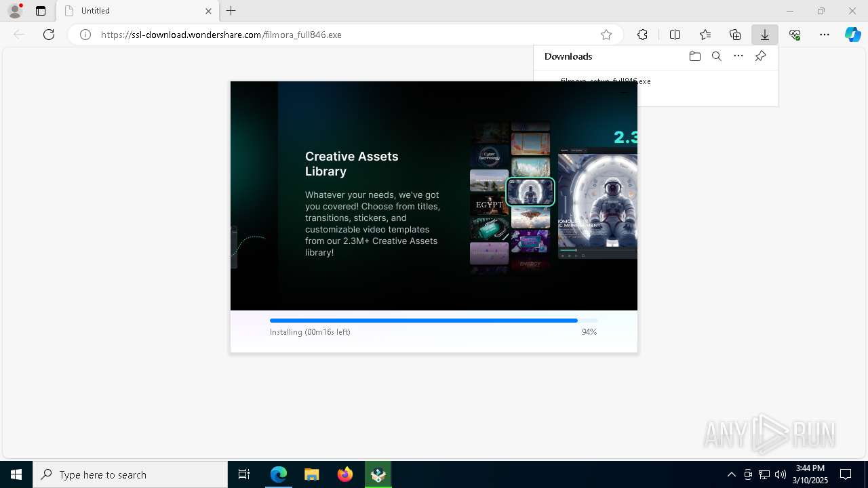Close the Untitled tab
Viewport: 868px width, 488px height.
(x=208, y=11)
